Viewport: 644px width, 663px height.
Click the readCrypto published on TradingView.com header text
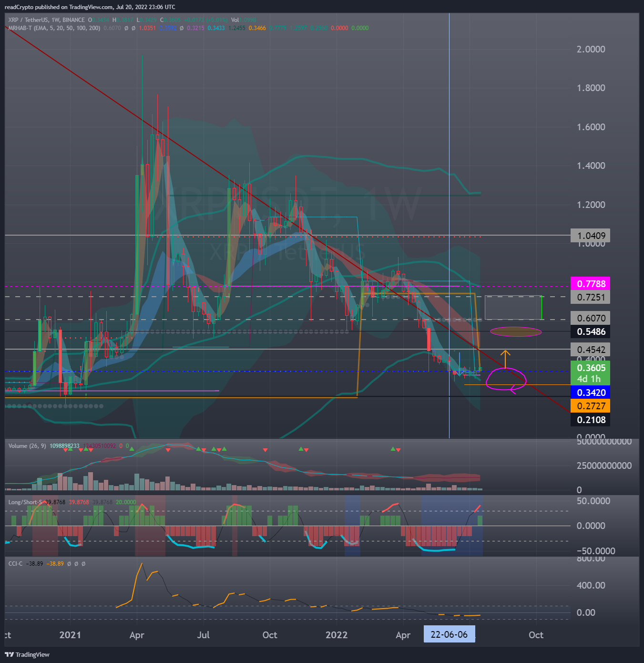pyautogui.click(x=90, y=7)
